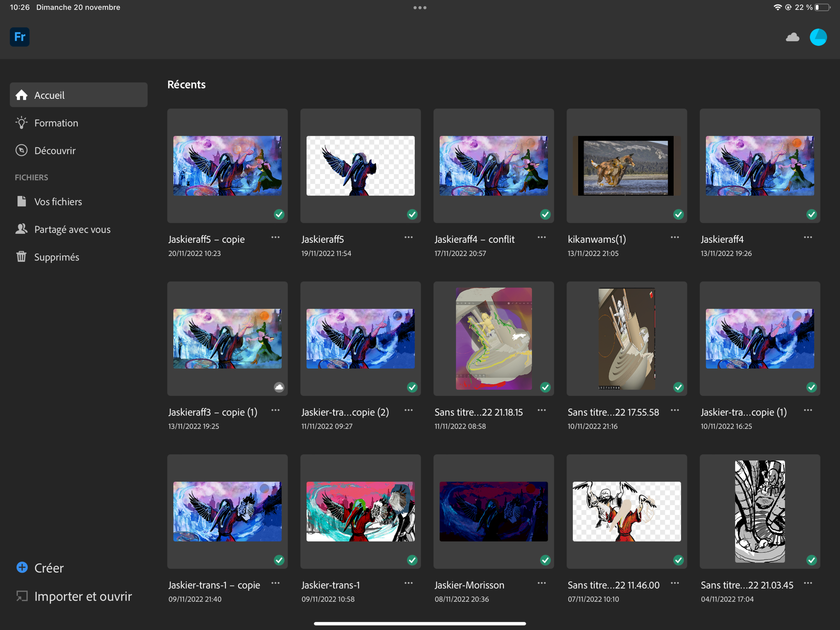Screen dimensions: 840x630
Task: Open the cloud sync status icon
Action: (x=792, y=37)
